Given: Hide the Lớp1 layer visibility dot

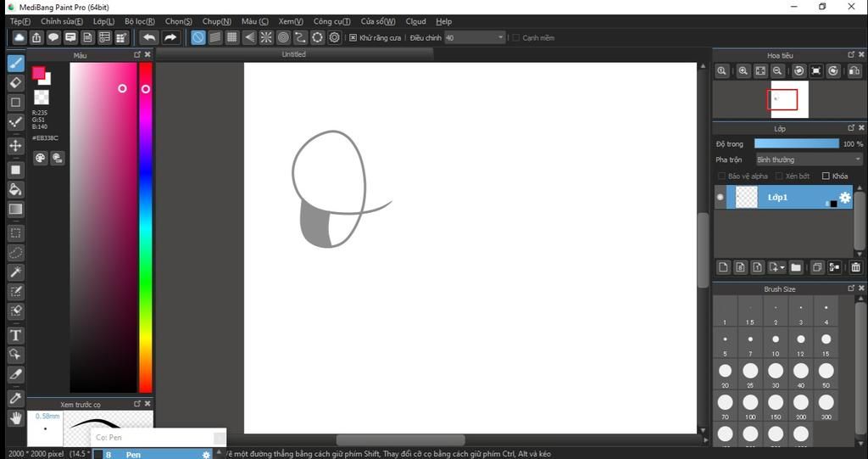Looking at the screenshot, I should (x=721, y=198).
